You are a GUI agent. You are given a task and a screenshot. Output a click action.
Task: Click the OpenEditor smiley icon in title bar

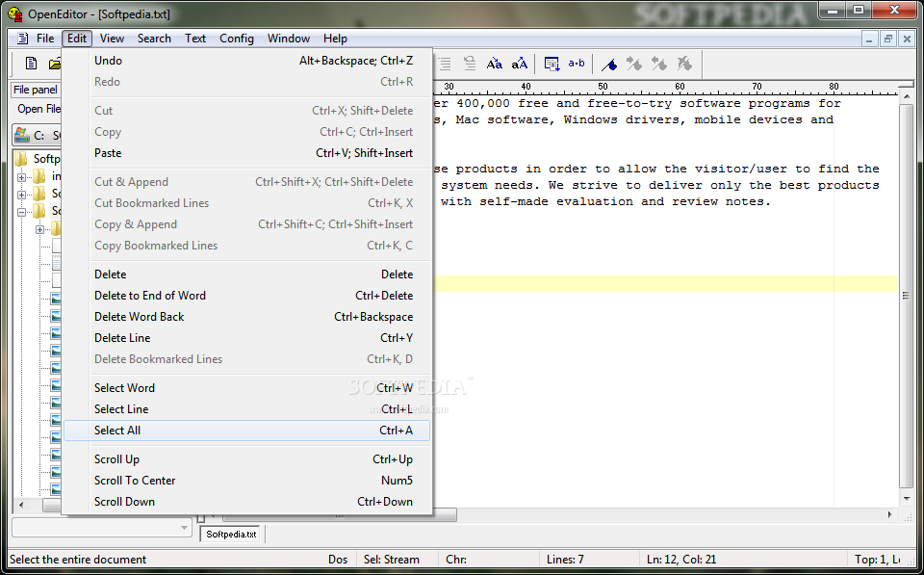click(x=15, y=13)
